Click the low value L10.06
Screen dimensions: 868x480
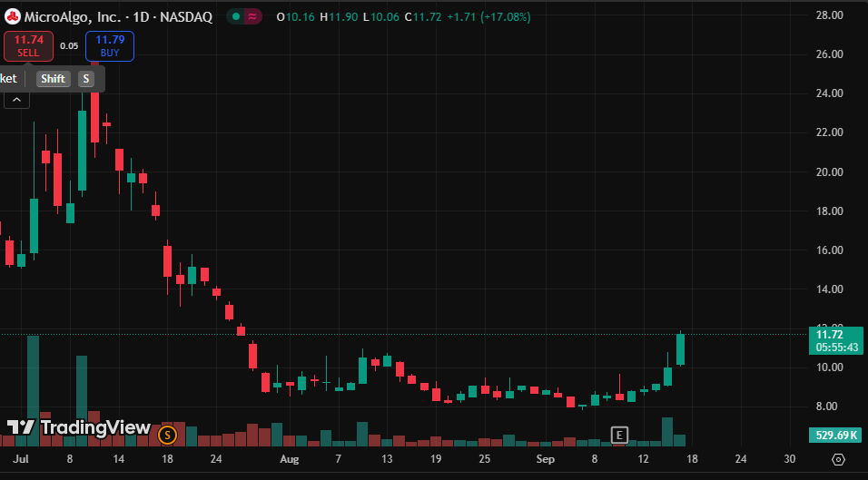380,16
